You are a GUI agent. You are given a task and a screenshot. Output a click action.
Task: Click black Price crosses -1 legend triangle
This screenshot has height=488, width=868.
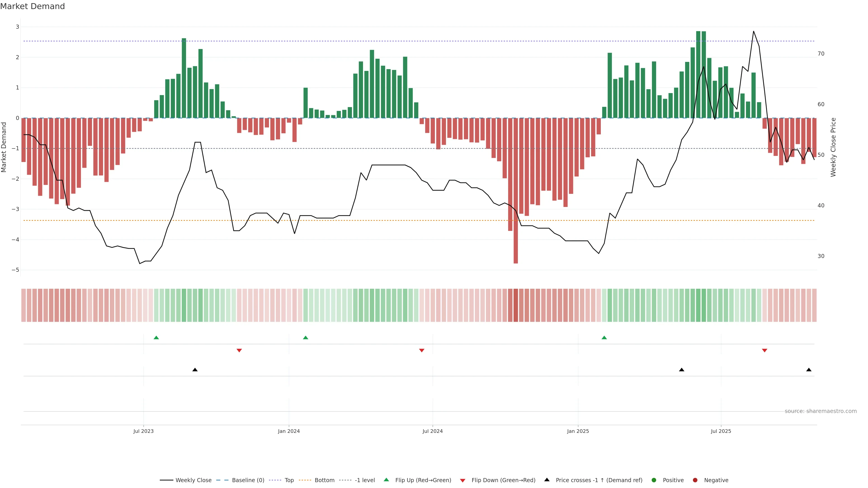click(x=547, y=480)
